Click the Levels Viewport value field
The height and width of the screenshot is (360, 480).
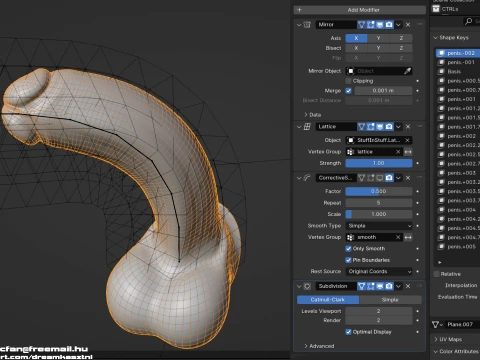click(379, 311)
